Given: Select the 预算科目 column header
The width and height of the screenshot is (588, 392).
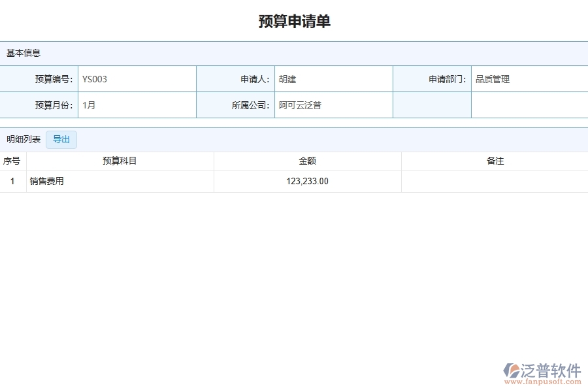Looking at the screenshot, I should click(x=120, y=160).
